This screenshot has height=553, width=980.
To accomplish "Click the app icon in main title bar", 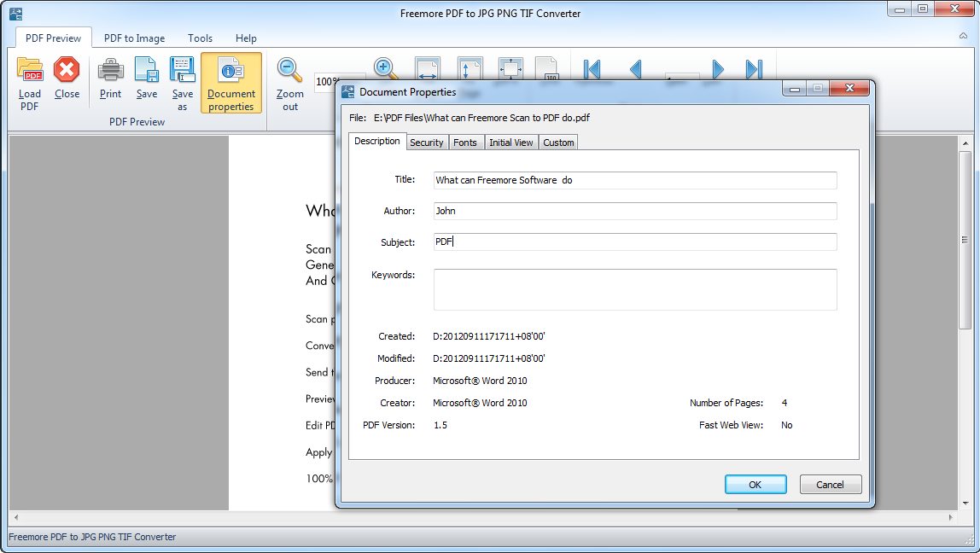I will pyautogui.click(x=15, y=13).
